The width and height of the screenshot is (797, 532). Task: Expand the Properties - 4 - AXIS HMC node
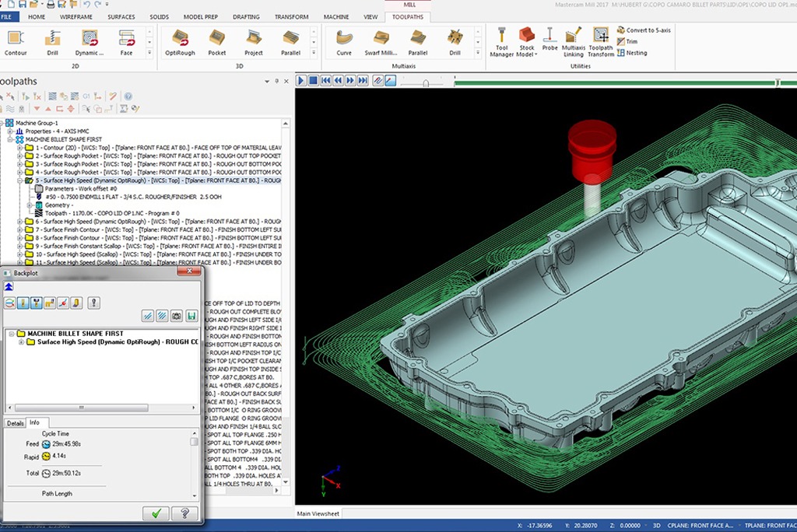point(10,131)
